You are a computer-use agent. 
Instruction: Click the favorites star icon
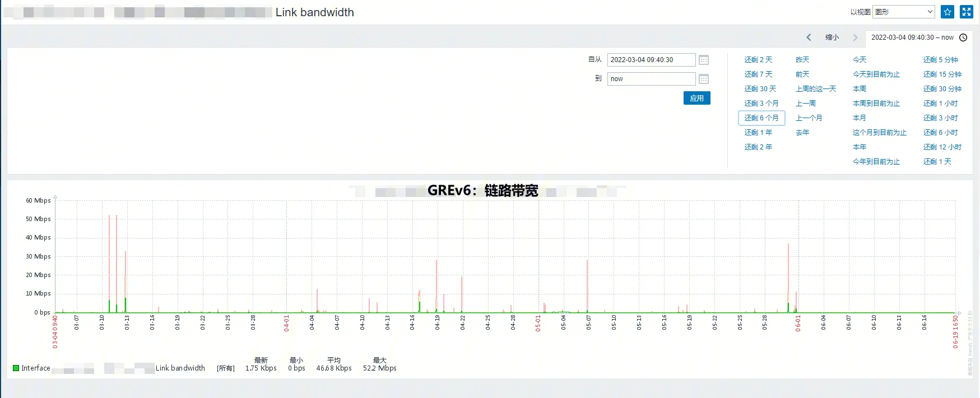[x=948, y=12]
